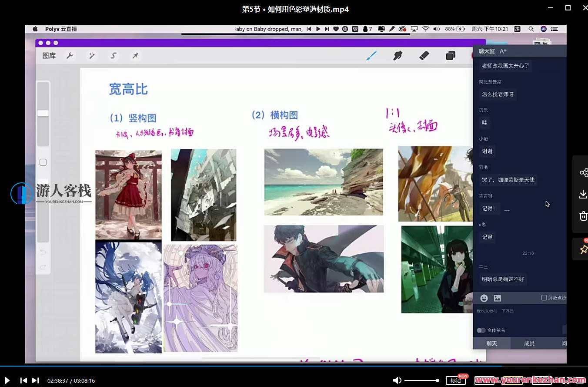The image size is (588, 387).
Task: Click the download icon on right sidebar
Action: 583,194
